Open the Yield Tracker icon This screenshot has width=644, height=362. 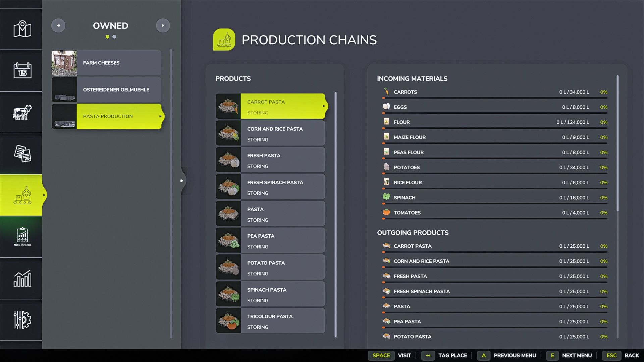click(22, 237)
